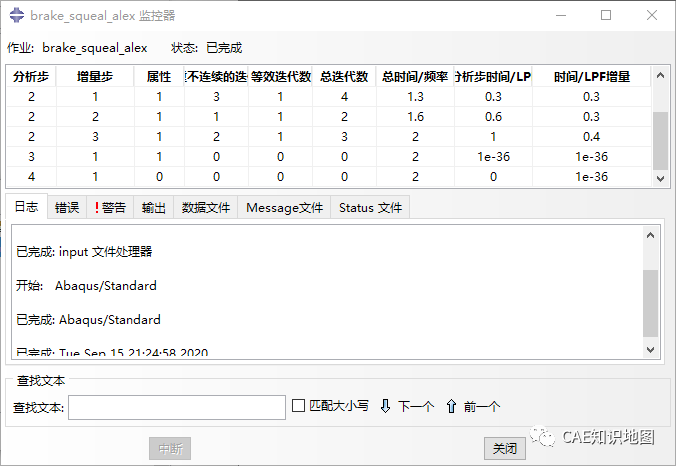Screen dimensions: 676x466
Task: Click the 属性 column header
Action: click(159, 77)
